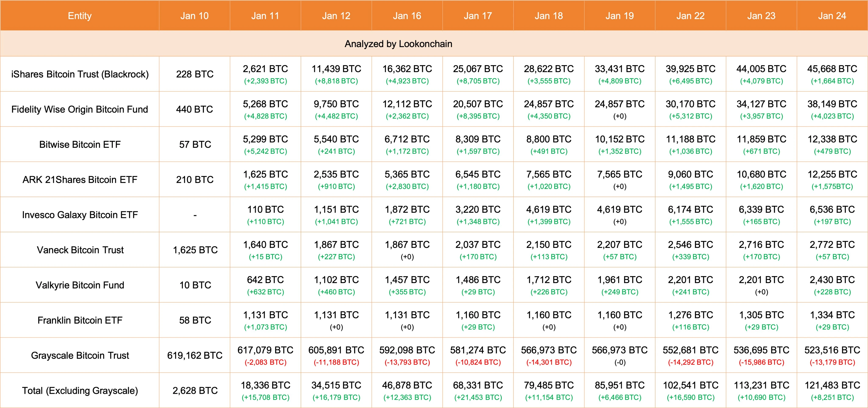This screenshot has width=868, height=408.
Task: Select the Bitwise Bitcoin ETF row label
Action: coord(80,144)
